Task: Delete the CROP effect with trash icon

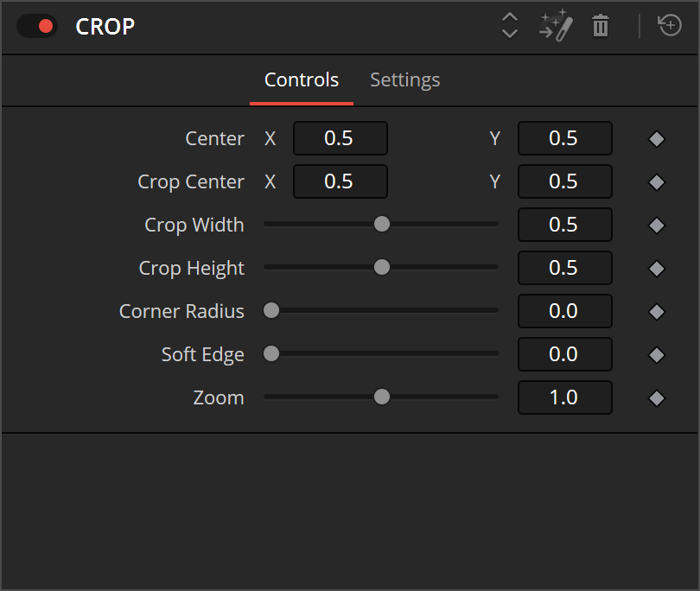Action: tap(601, 26)
